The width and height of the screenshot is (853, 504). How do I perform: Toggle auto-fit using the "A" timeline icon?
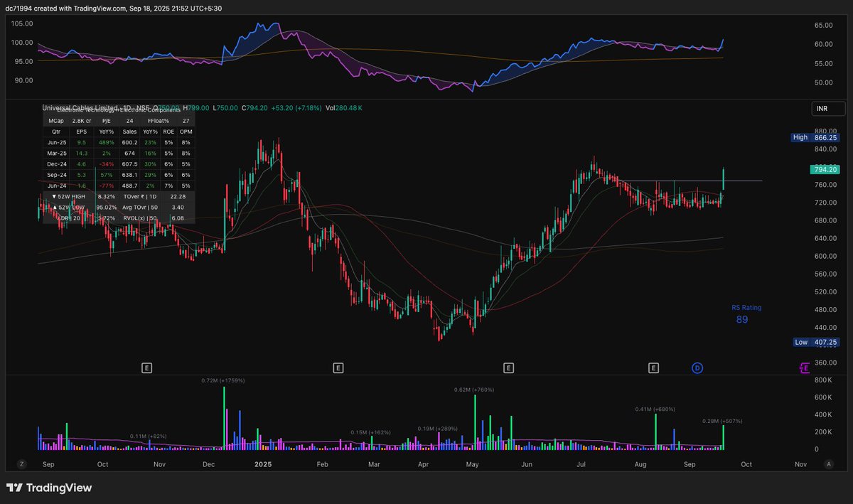pyautogui.click(x=828, y=463)
